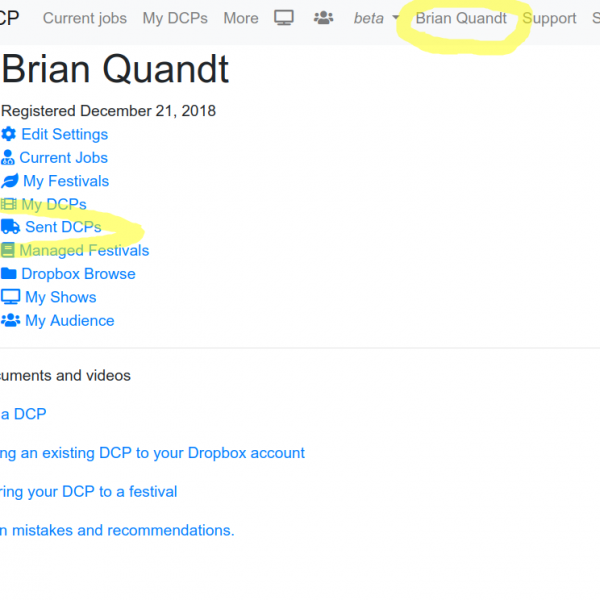
Task: Open My DCPs in the navbar
Action: [175, 18]
